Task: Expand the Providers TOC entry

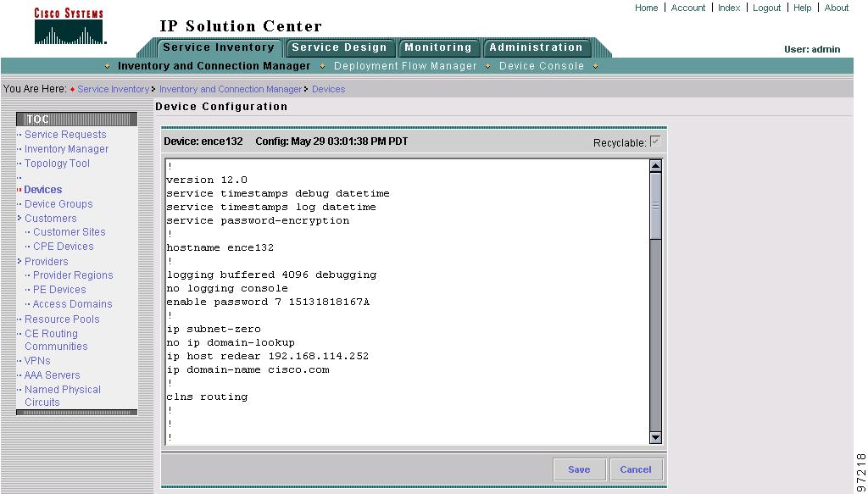Action: (47, 261)
